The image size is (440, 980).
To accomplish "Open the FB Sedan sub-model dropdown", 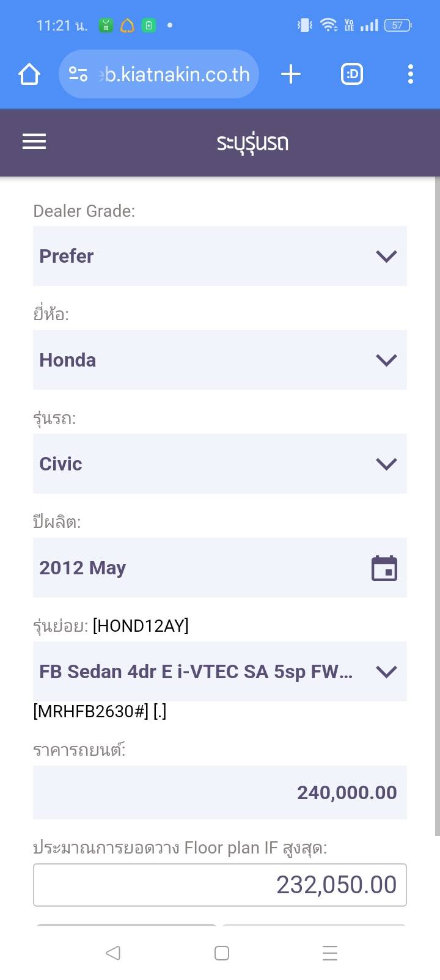I will (x=219, y=671).
